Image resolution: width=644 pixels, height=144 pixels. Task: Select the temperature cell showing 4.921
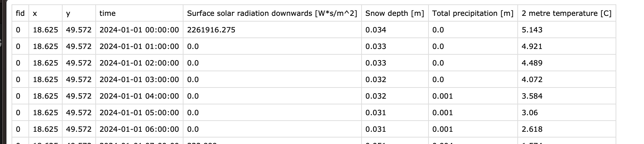tap(532, 46)
